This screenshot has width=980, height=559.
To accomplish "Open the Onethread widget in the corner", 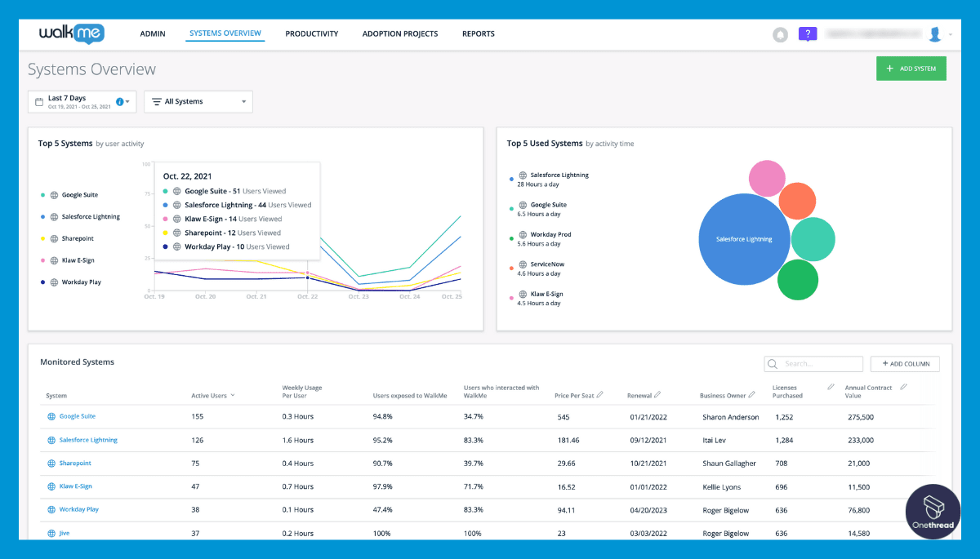I will pos(932,512).
